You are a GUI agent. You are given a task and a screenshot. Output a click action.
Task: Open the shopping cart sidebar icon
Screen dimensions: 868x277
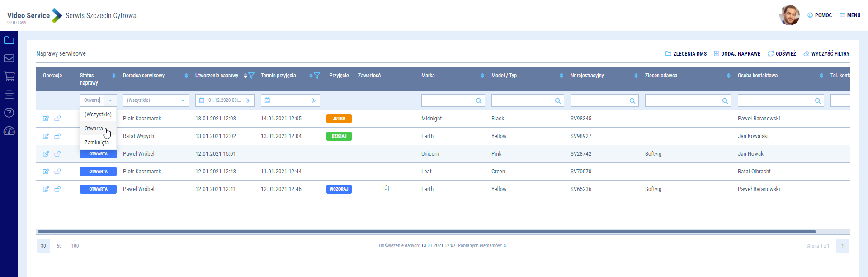pos(9,76)
